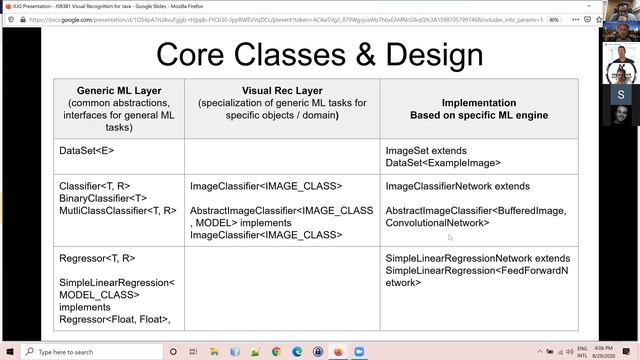The image size is (640, 360).
Task: Click the Visual Rec Layer header cell
Action: 282,109
